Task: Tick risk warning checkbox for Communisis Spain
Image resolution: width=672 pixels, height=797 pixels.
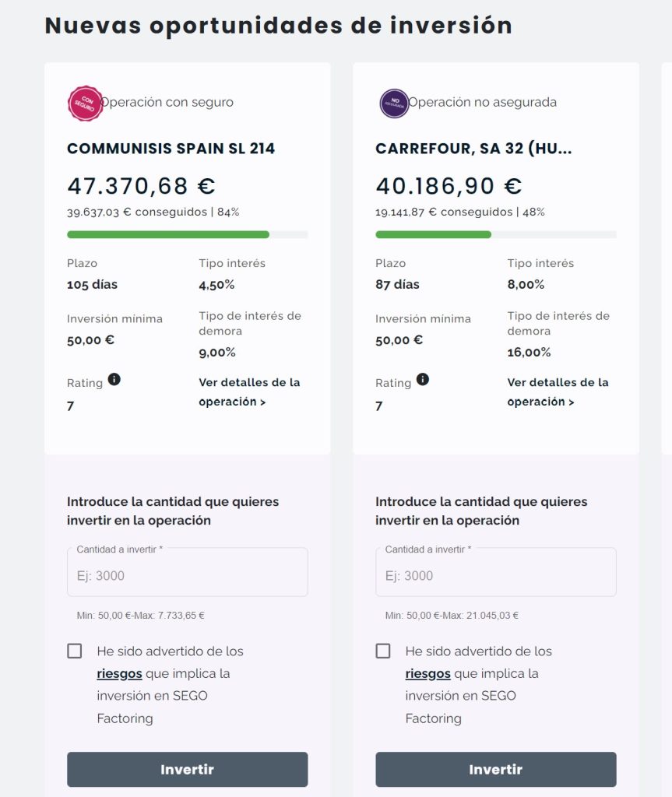Action: (x=75, y=651)
